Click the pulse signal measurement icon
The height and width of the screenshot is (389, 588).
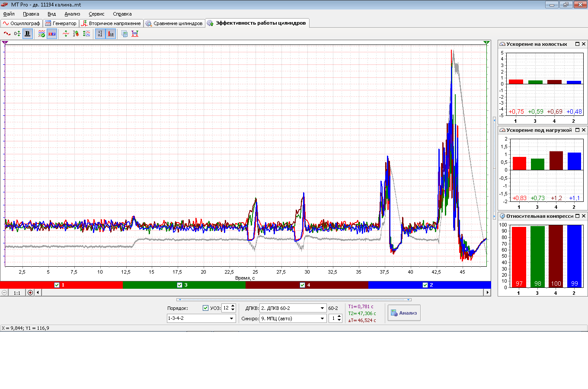(135, 33)
